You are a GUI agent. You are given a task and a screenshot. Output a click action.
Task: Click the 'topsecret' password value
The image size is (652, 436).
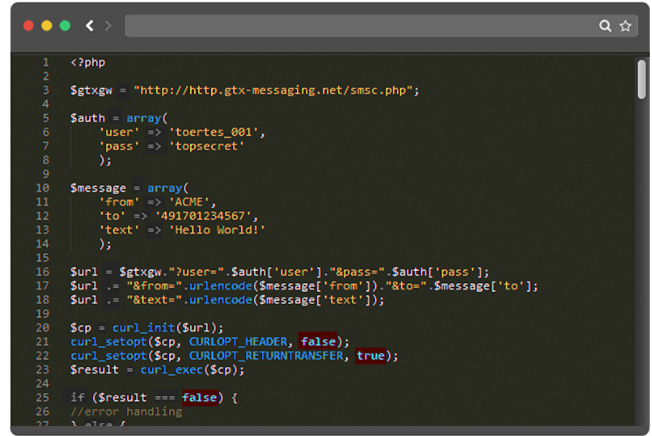pyautogui.click(x=207, y=146)
